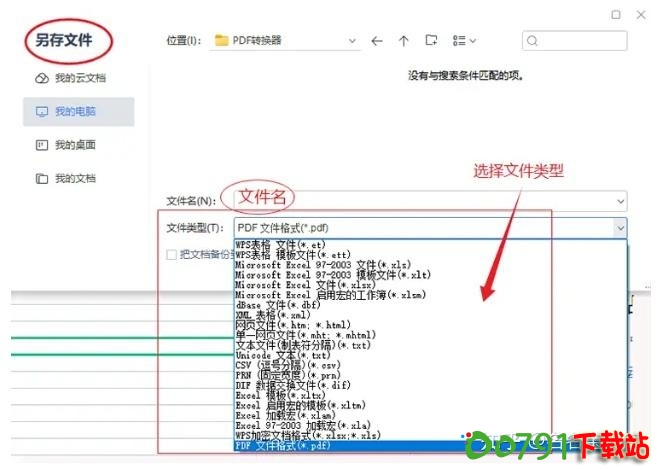Go up one folder level
Viewport: 659px width, 470px height.
coord(404,41)
